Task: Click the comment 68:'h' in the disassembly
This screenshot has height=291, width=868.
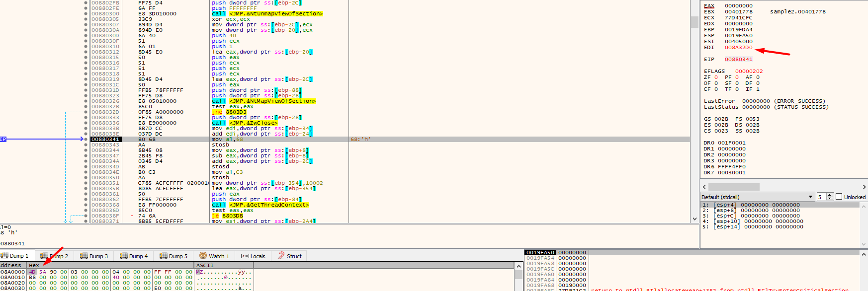Action: point(360,139)
